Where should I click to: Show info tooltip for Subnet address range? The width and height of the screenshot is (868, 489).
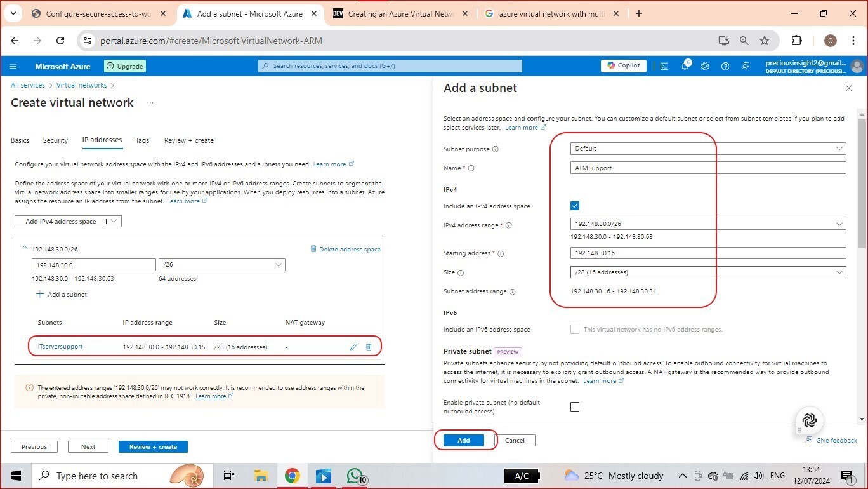point(513,292)
